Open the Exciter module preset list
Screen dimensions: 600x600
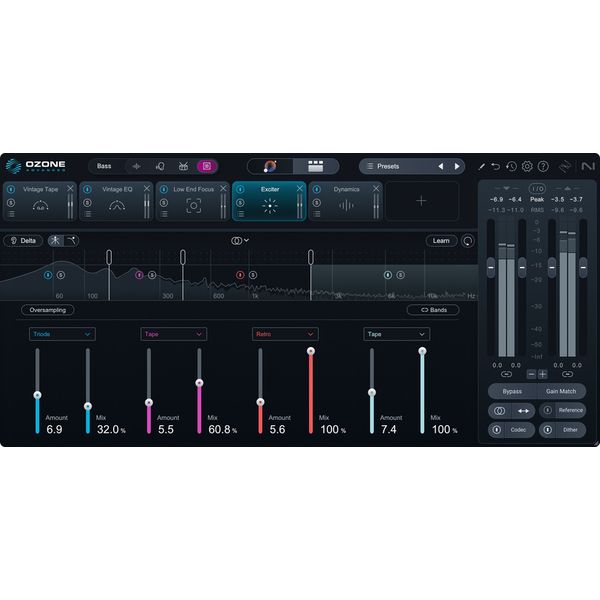pos(241,214)
